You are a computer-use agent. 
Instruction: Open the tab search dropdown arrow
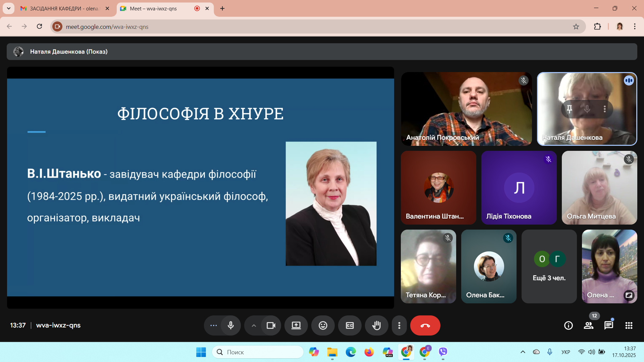point(9,8)
